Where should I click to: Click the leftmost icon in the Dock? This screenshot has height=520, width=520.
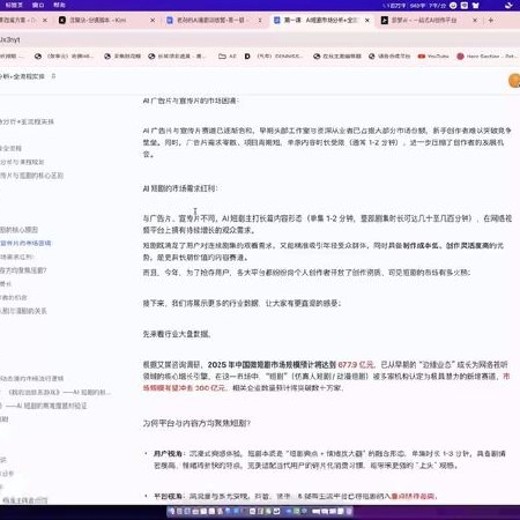pyautogui.click(x=171, y=511)
